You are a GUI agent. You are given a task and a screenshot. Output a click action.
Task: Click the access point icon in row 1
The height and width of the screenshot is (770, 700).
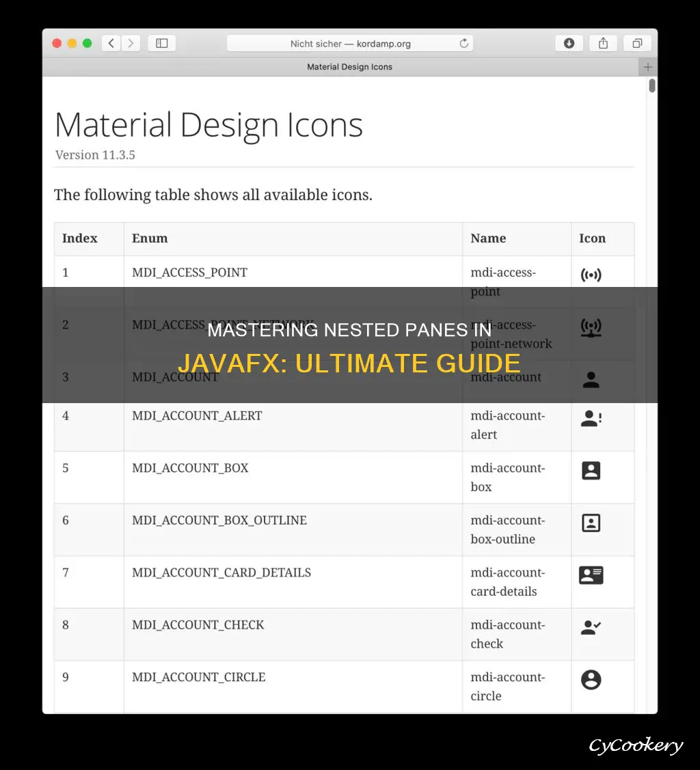click(x=591, y=275)
